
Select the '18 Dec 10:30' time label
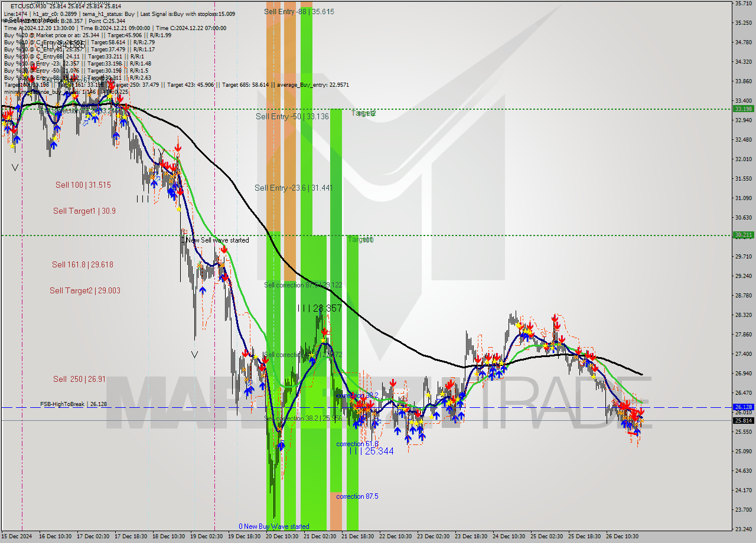[169, 537]
